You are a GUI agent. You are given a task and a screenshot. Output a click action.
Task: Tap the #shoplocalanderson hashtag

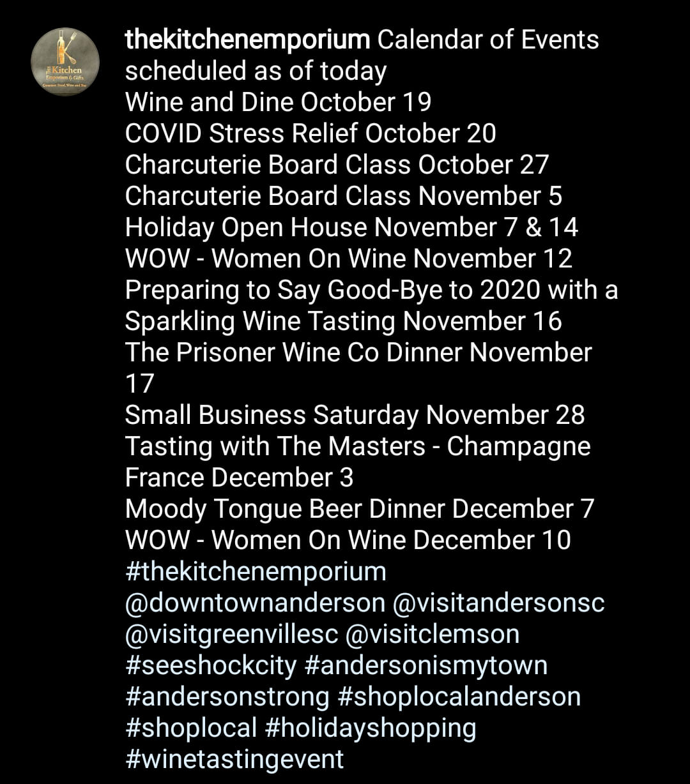[x=459, y=697]
